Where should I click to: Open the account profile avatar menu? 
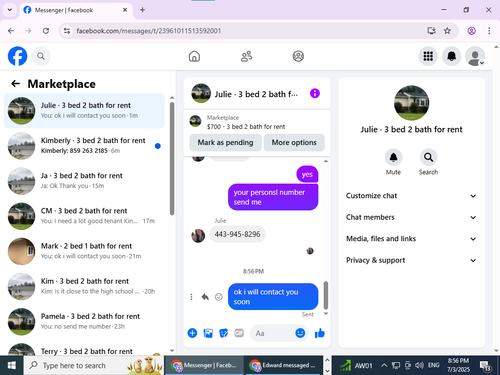point(475,56)
